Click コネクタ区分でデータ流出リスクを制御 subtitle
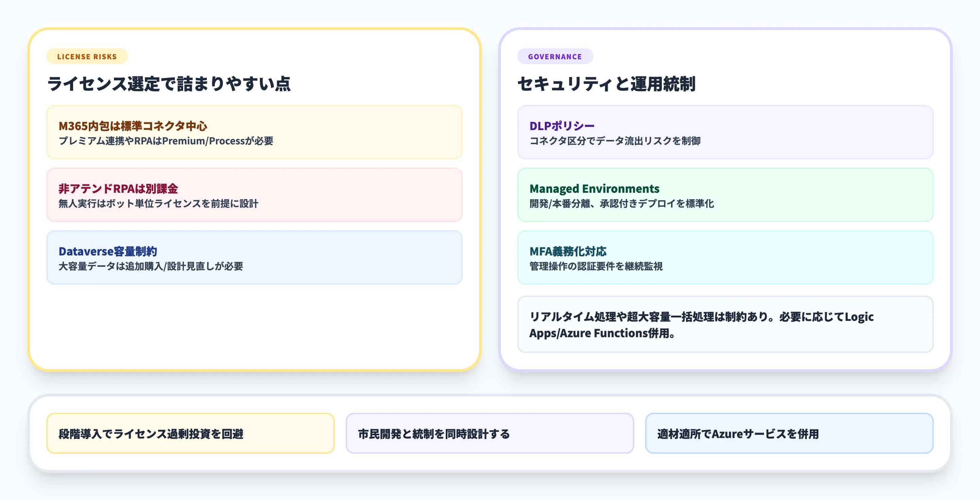 pyautogui.click(x=616, y=141)
